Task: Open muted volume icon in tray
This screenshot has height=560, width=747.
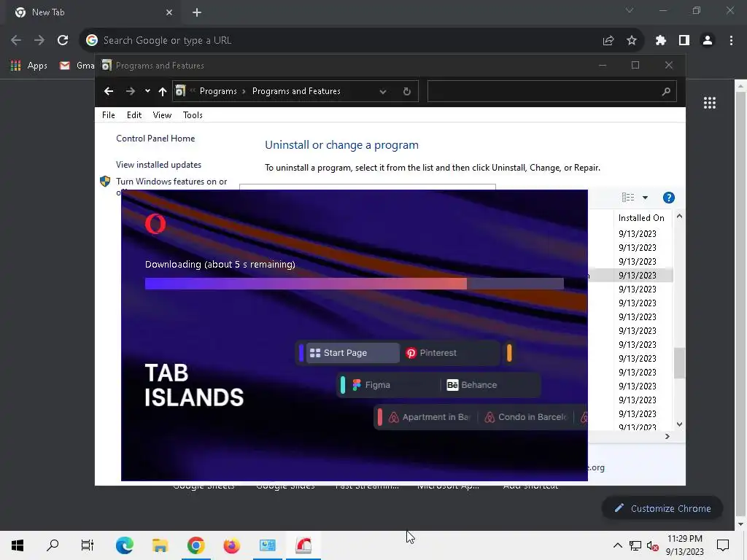Action: [652, 546]
